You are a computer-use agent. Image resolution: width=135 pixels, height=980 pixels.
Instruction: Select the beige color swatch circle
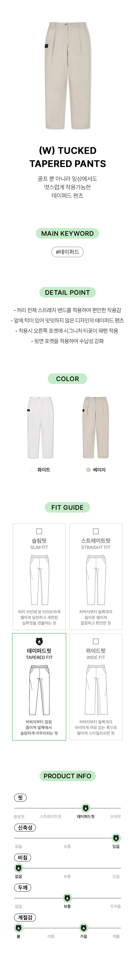[88, 470]
